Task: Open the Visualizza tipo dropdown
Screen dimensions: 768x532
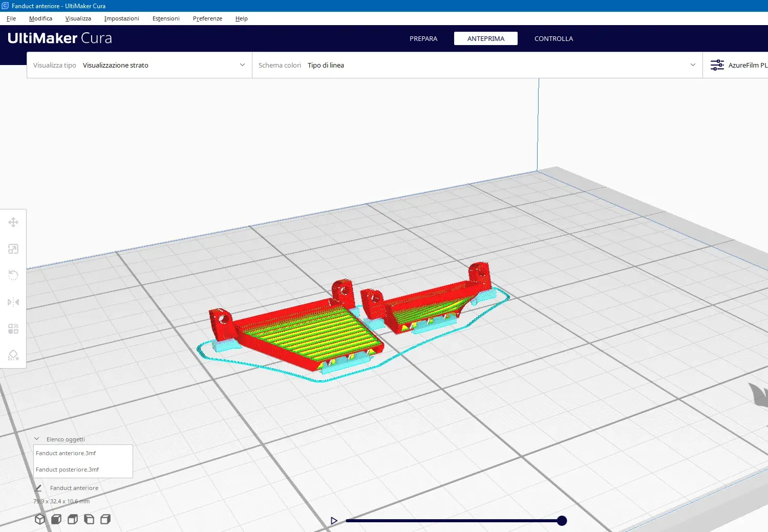Action: click(x=139, y=65)
